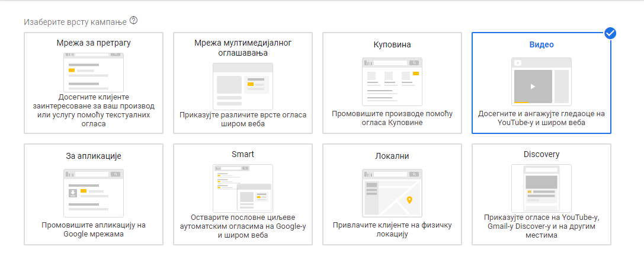The width and height of the screenshot is (644, 259).
Task: Click text 'Изаберите врсту кампање'
Action: [x=75, y=21]
